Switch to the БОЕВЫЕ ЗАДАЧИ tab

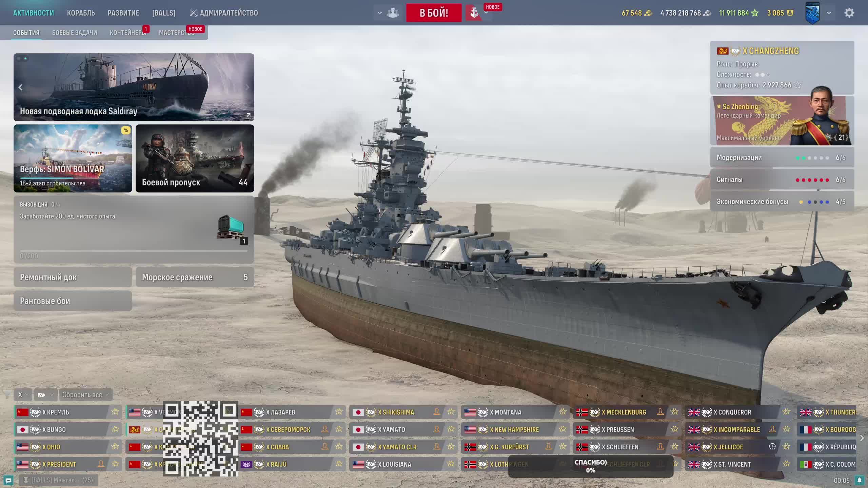click(74, 33)
